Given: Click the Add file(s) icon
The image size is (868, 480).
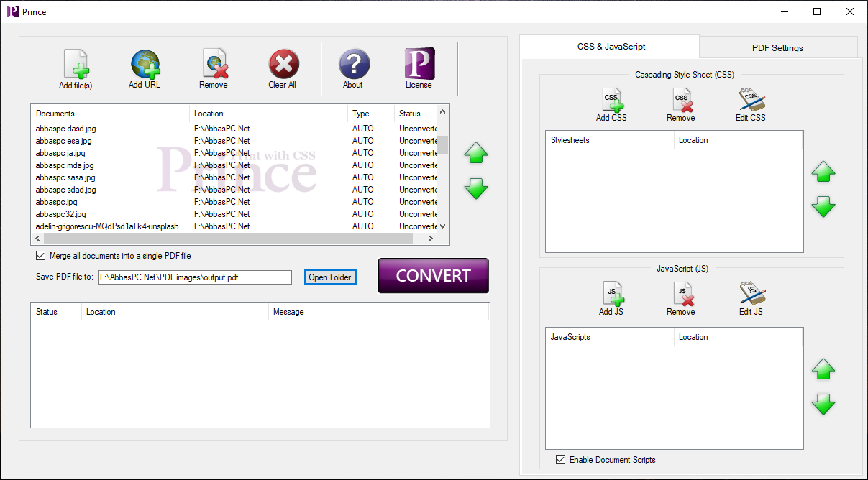Looking at the screenshot, I should [x=76, y=64].
